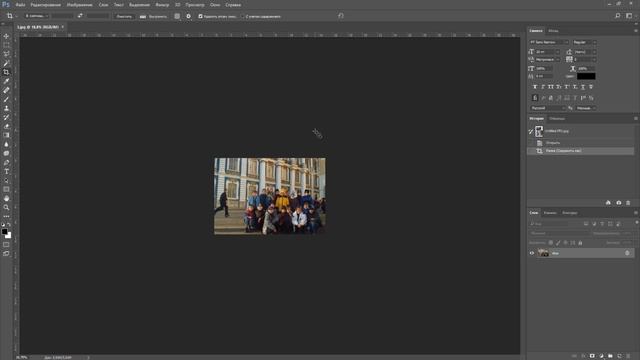Open the search magnifier at top right
Viewport: 640px width, 360px height.
click(x=618, y=16)
